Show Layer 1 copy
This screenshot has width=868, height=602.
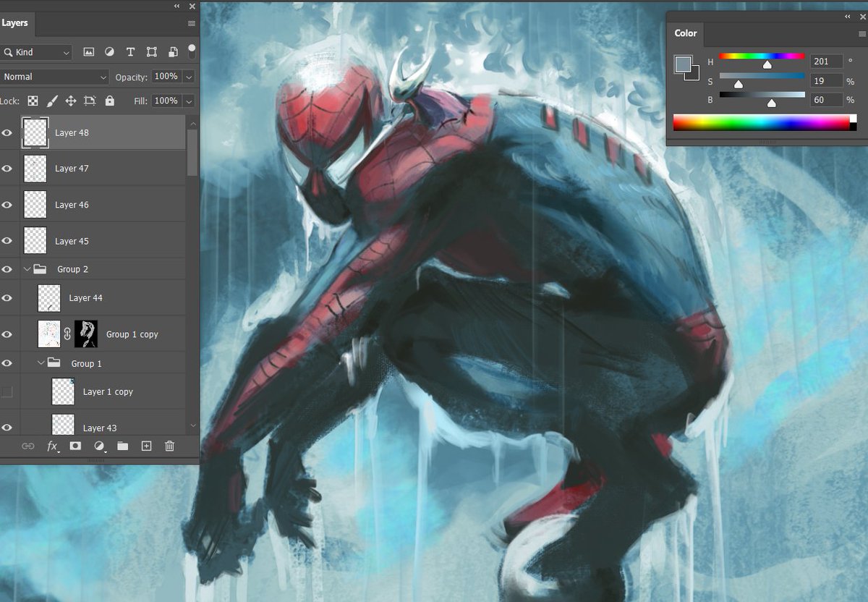7,392
